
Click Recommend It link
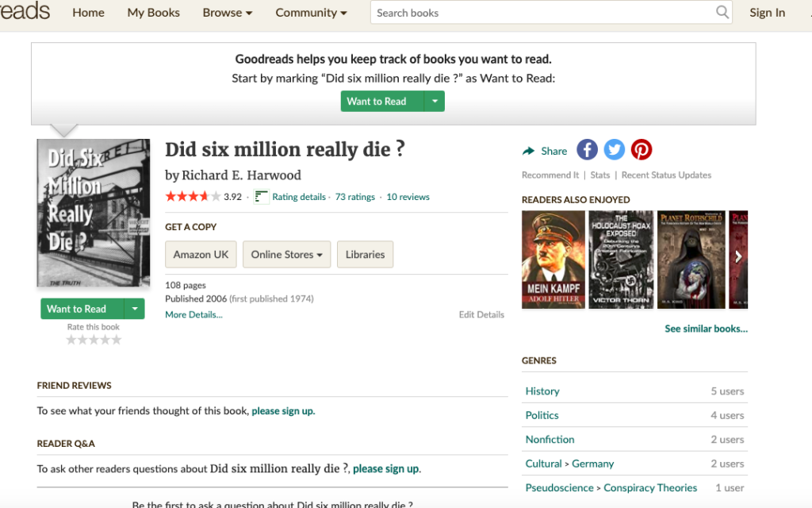(x=550, y=175)
